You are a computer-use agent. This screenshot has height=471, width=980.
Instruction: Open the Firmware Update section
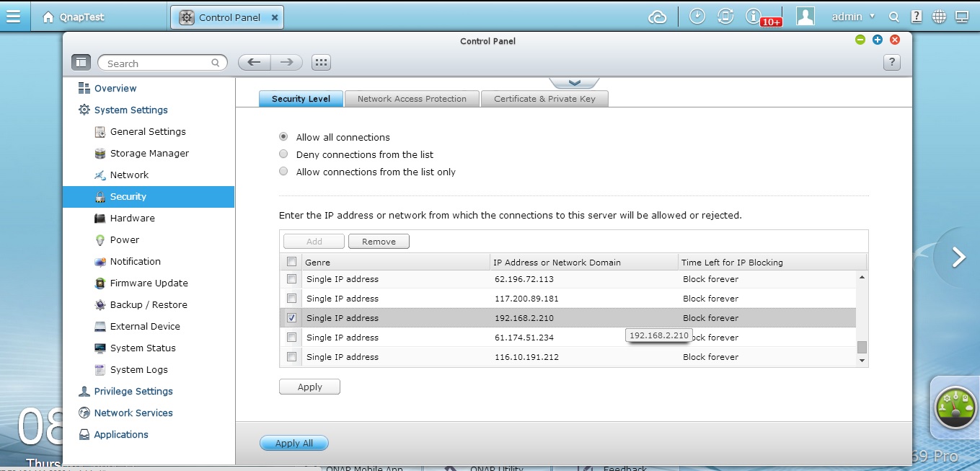coord(149,283)
